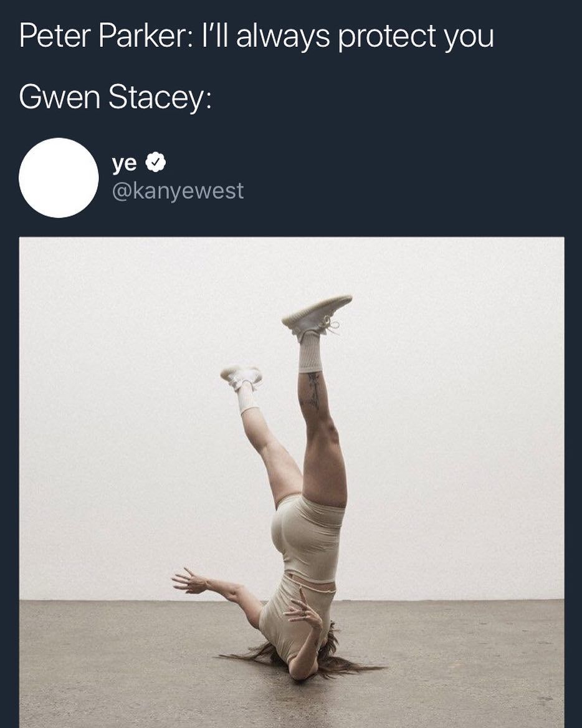Open the blank white profile avatar

(59, 178)
